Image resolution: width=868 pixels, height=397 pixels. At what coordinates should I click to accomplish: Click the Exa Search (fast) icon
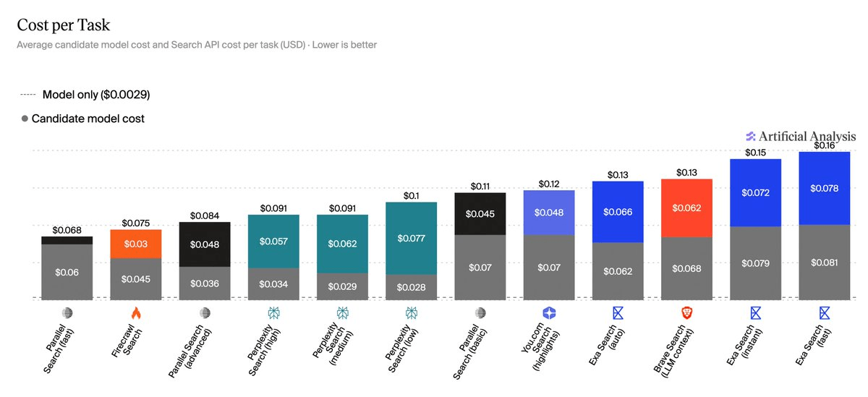coord(825,313)
